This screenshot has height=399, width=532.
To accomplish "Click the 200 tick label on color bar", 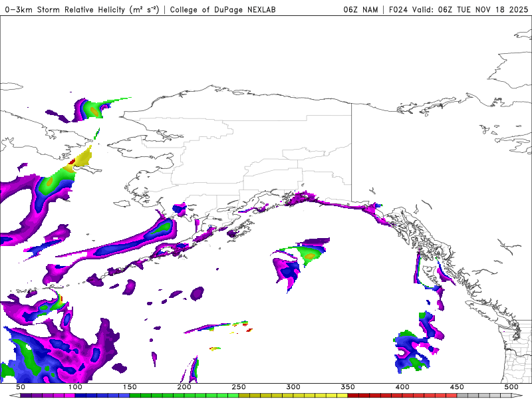I will coord(184,387).
